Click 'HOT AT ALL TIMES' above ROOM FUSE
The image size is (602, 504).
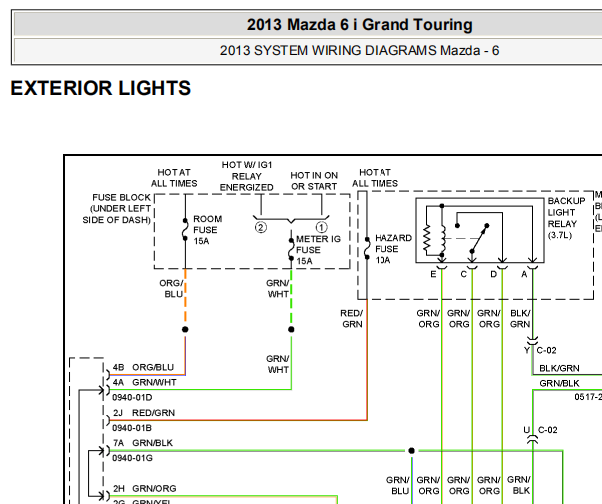(x=174, y=178)
